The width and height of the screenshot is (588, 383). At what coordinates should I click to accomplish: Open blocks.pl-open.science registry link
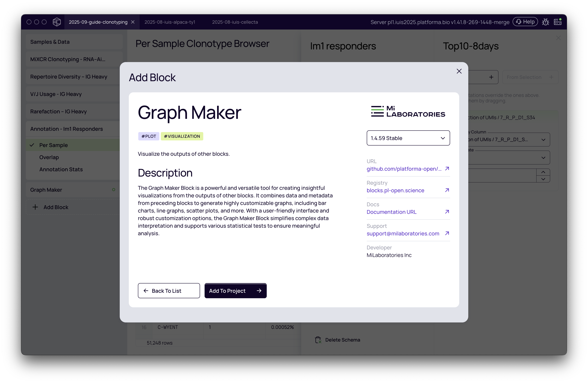click(395, 191)
